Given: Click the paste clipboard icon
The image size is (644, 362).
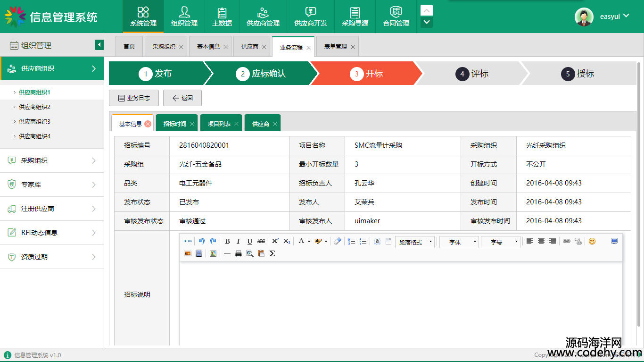Looking at the screenshot, I should point(261,253).
